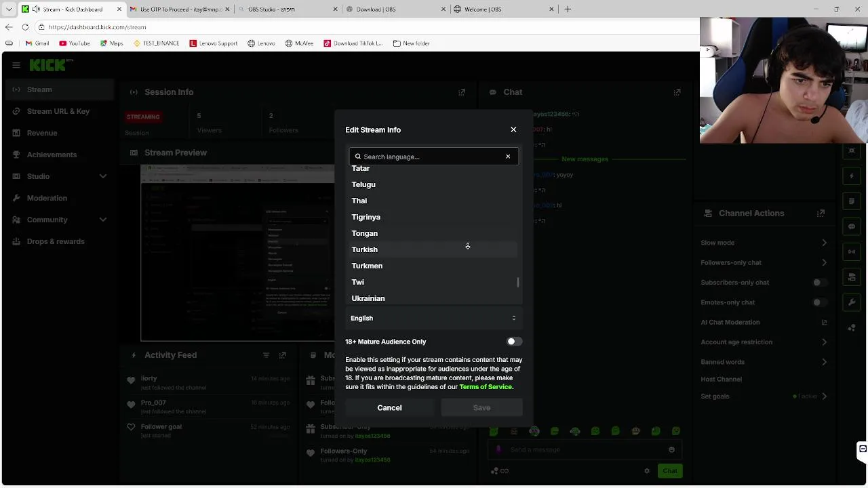Open the Activity Feed filter icon

266,355
